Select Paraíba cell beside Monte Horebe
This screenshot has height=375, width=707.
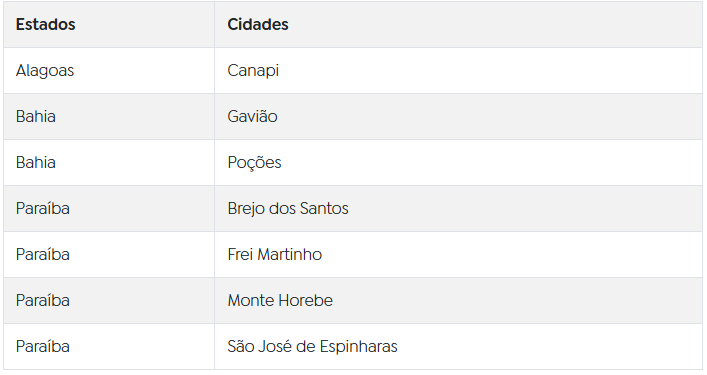tap(109, 300)
